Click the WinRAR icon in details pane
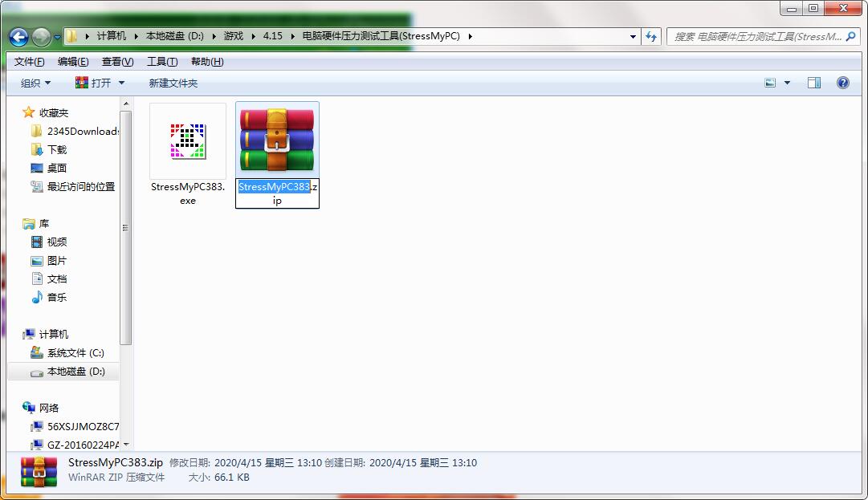The width and height of the screenshot is (868, 500). pyautogui.click(x=39, y=472)
